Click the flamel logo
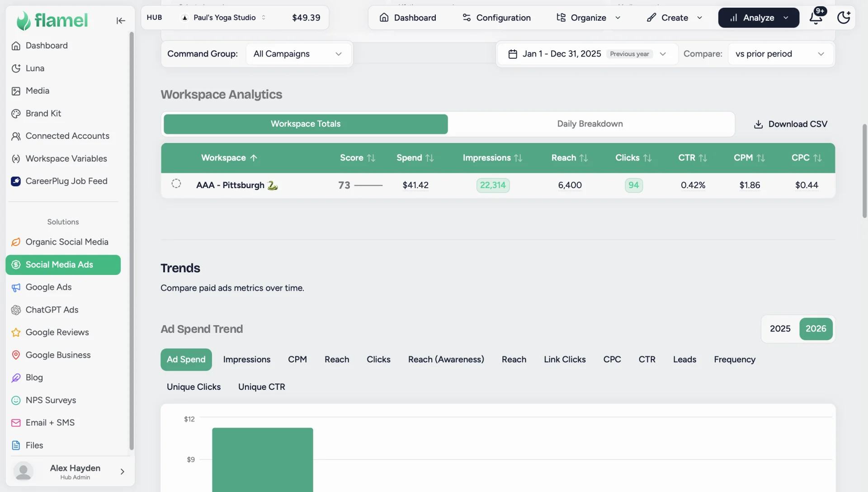868x492 pixels. [52, 20]
